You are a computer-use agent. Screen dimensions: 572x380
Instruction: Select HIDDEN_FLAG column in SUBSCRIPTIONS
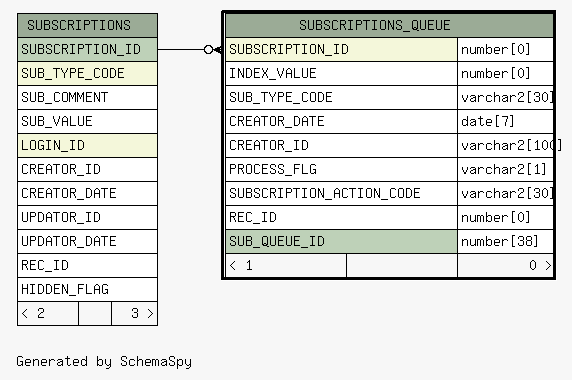[x=88, y=289]
